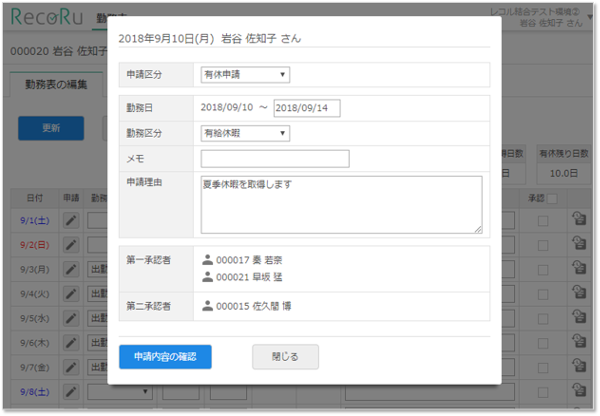This screenshot has height=416, width=600.
Task: Click the 2018/09/10 start date text
Action: pyautogui.click(x=227, y=108)
